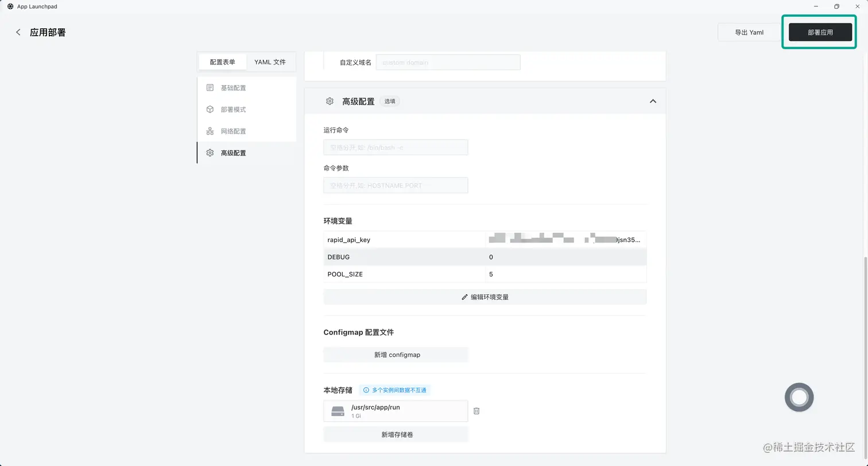Maximize the App Launchpad window

[836, 6]
